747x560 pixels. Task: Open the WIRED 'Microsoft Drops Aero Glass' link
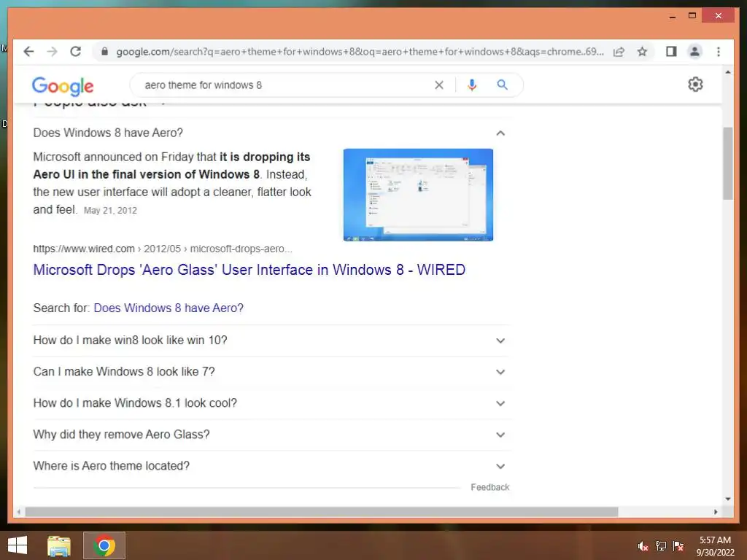coord(249,270)
